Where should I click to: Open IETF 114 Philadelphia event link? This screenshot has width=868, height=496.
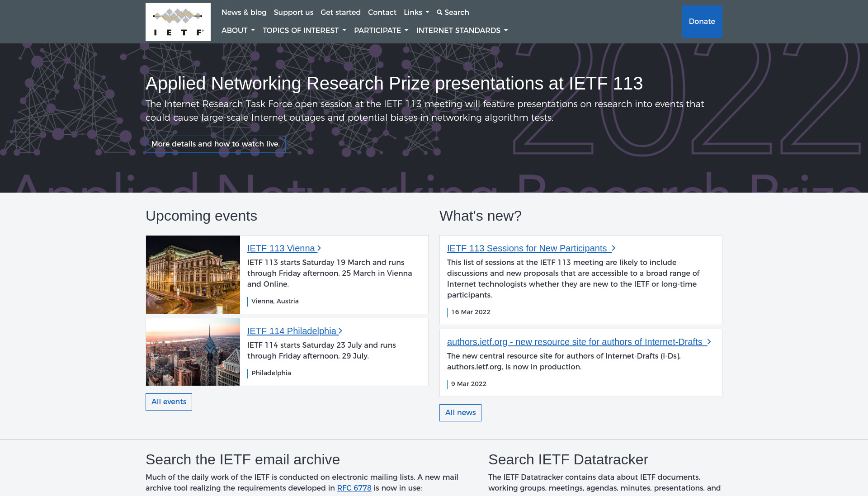(x=295, y=331)
